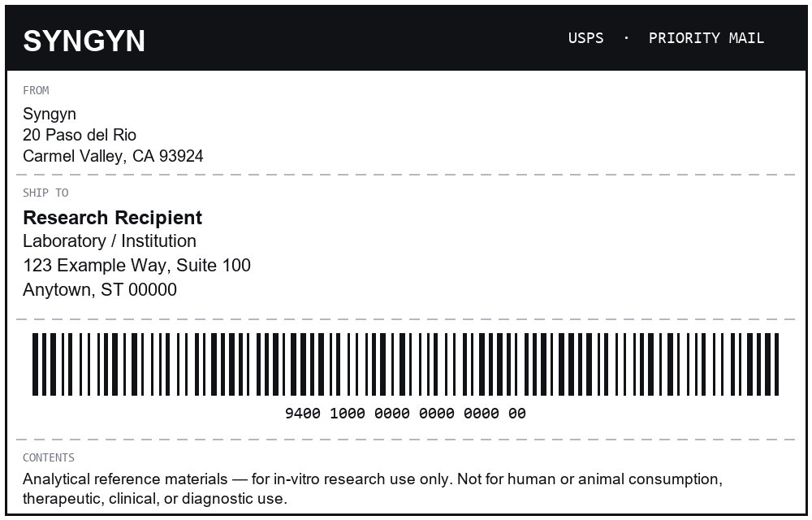Click the therapeutic, clinical, or diagnostic use line

point(155,499)
